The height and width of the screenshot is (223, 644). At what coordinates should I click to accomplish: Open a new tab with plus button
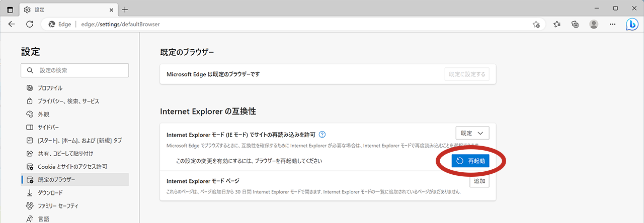tap(125, 10)
